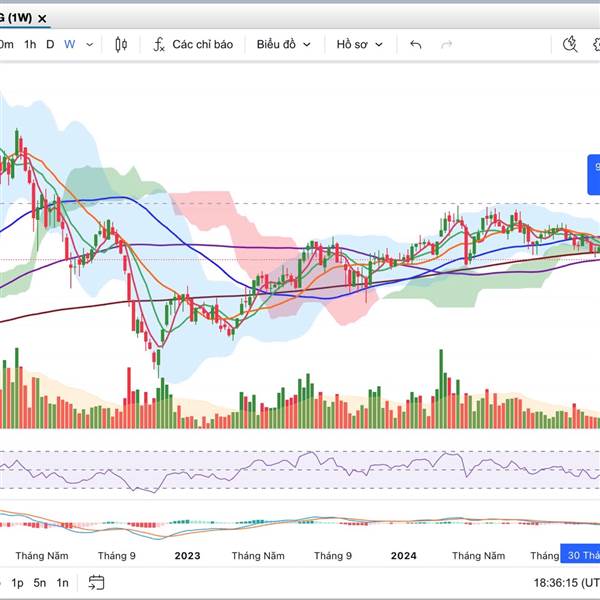Select the D daily timeframe
Image resolution: width=600 pixels, height=600 pixels.
50,44
